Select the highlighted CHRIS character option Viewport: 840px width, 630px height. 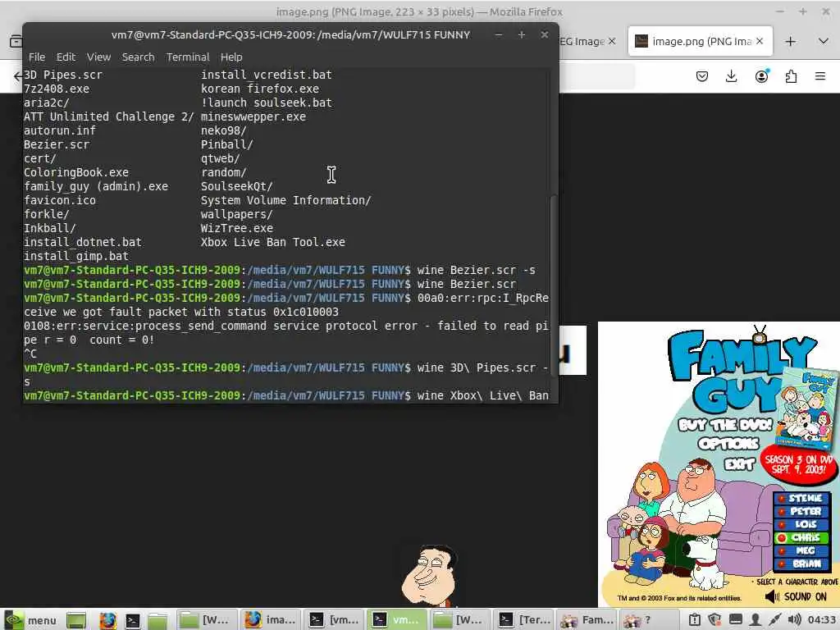point(801,537)
